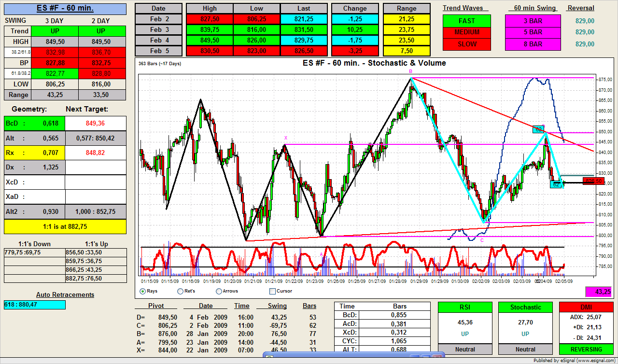
Task: Click the 2 DAY BP value 832,75
Action: point(103,63)
